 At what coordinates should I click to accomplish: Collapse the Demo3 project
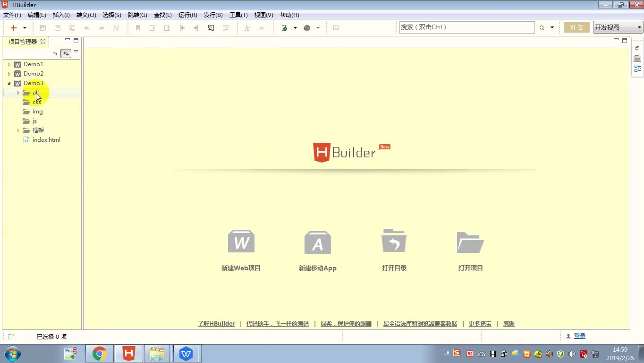[9, 83]
